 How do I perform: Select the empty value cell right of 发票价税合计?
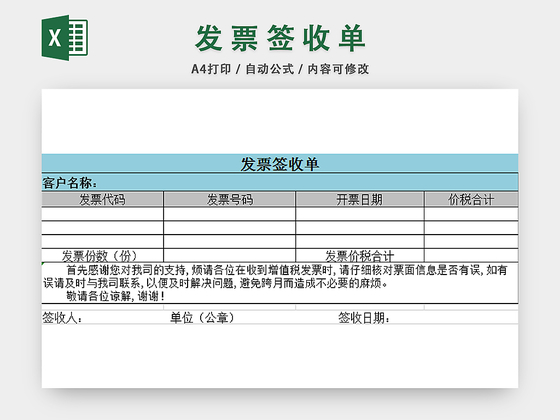(471, 256)
